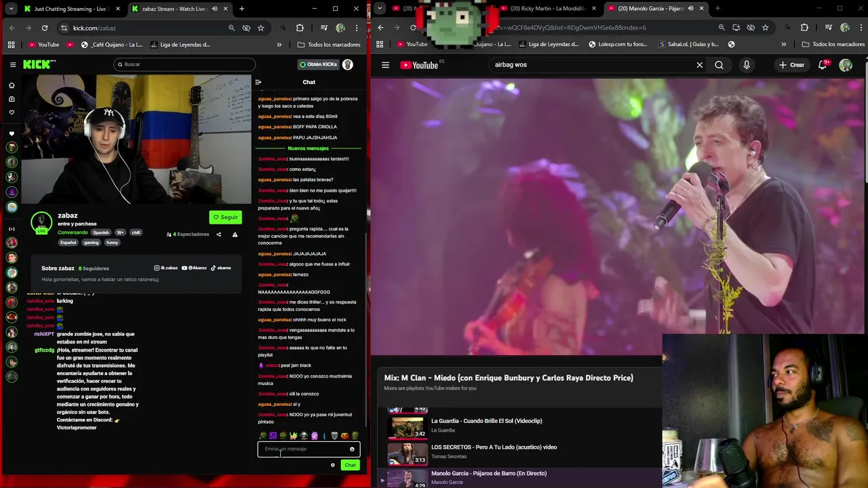The width and height of the screenshot is (868, 488).
Task: Show more bookmarks chevron in YouTube window
Action: pyautogui.click(x=783, y=45)
